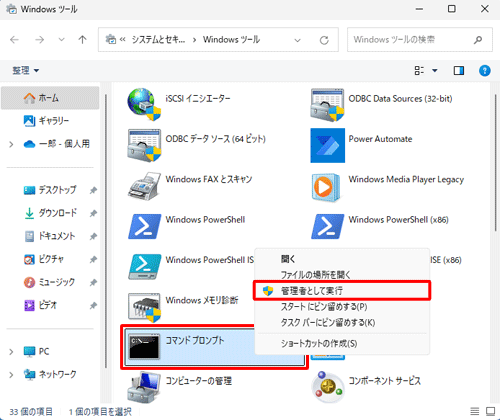
Task: Expand the ネットワーク tree node
Action: point(11,374)
